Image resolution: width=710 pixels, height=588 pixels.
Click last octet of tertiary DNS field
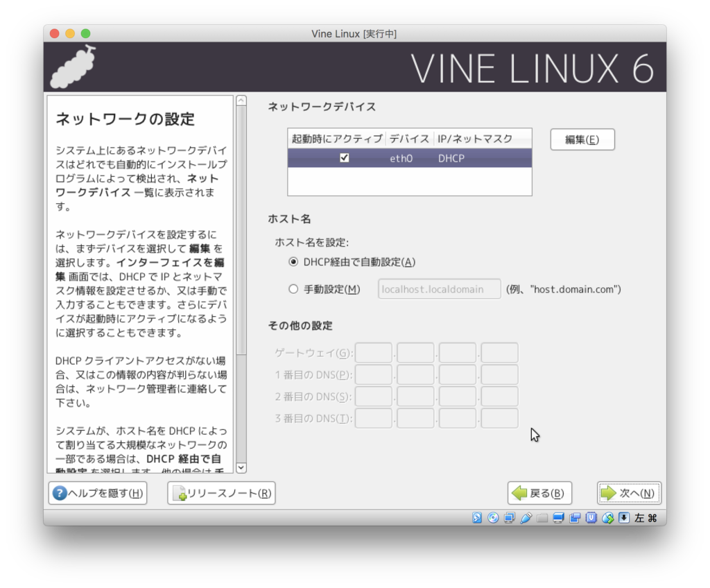click(x=499, y=418)
